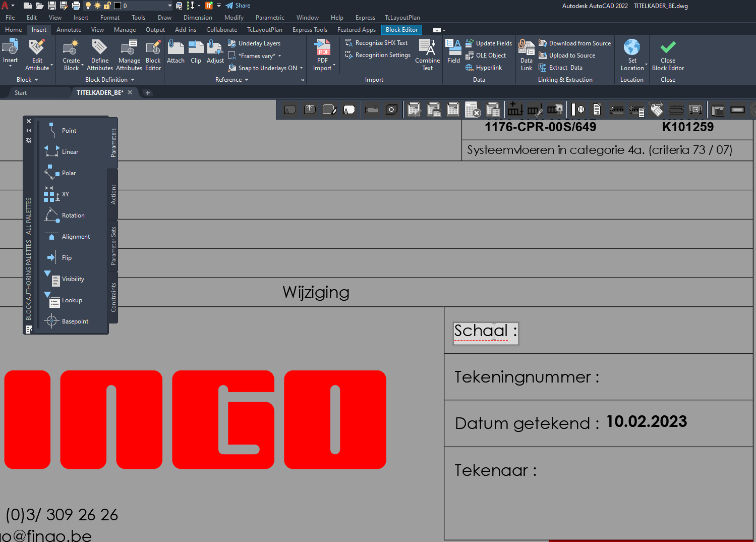
Task: Add a Flip parameter
Action: (x=60, y=257)
